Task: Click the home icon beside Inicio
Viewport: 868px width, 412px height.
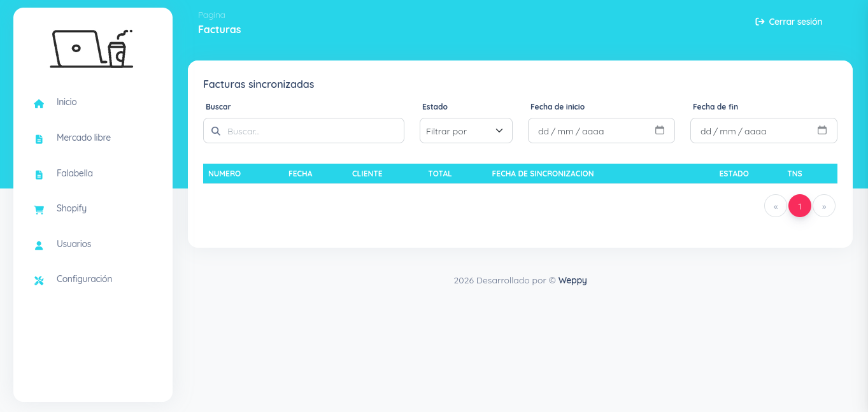Action: click(x=39, y=103)
